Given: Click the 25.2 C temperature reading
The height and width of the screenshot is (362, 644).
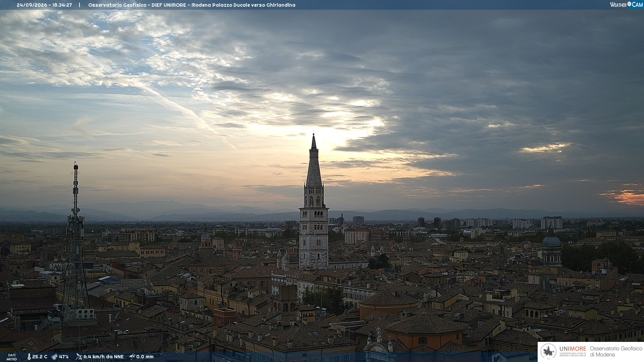Looking at the screenshot, I should point(40,357).
